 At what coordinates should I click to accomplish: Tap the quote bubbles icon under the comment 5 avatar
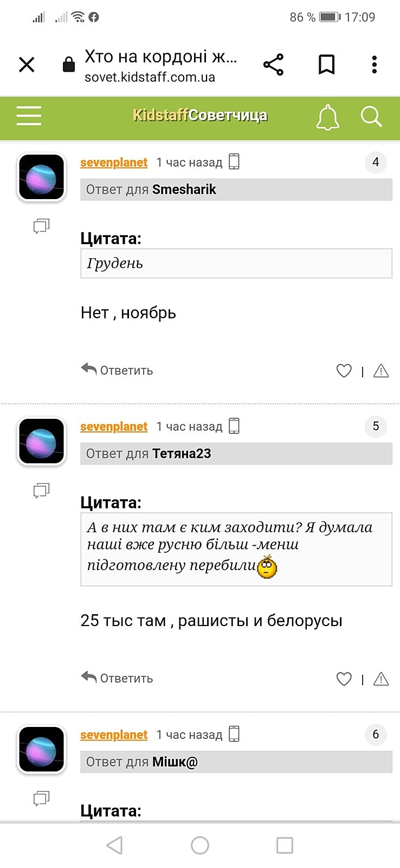click(x=41, y=490)
